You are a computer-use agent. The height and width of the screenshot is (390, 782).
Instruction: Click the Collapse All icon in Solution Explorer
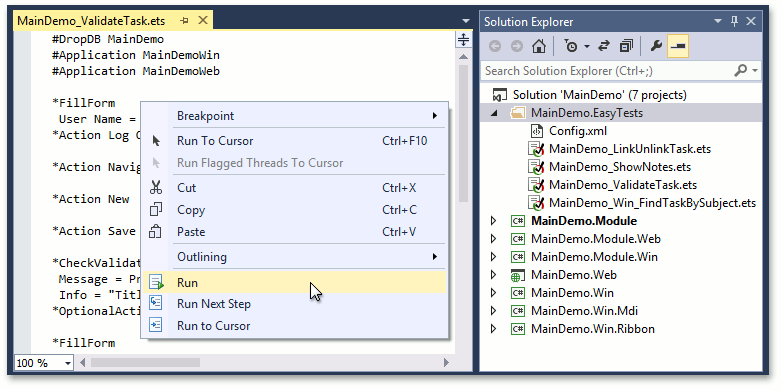pyautogui.click(x=626, y=46)
